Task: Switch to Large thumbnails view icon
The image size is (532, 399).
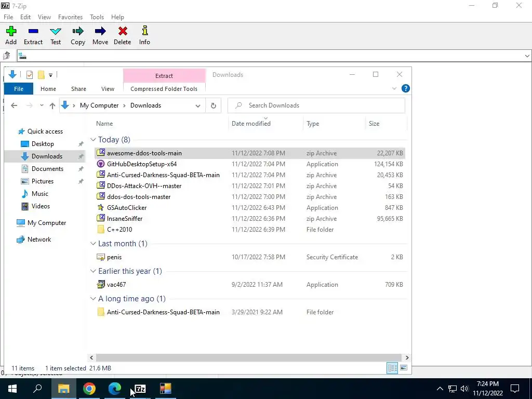Action: (404, 368)
